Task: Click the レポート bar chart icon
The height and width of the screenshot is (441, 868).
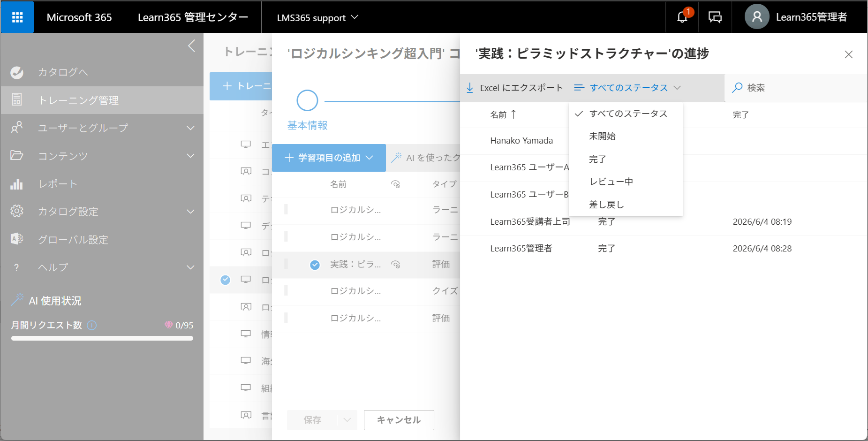Action: coord(17,184)
